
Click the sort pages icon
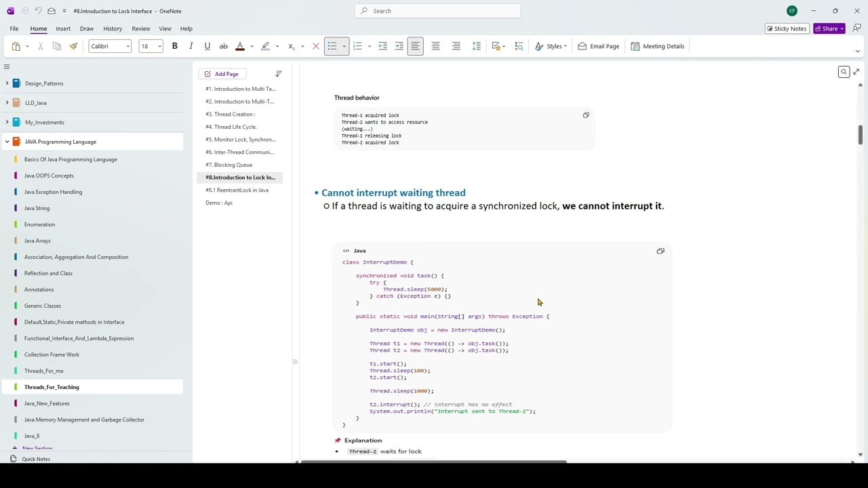point(278,74)
